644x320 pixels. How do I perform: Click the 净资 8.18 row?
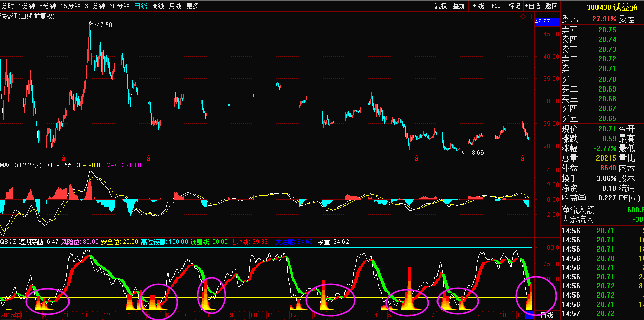click(603, 188)
